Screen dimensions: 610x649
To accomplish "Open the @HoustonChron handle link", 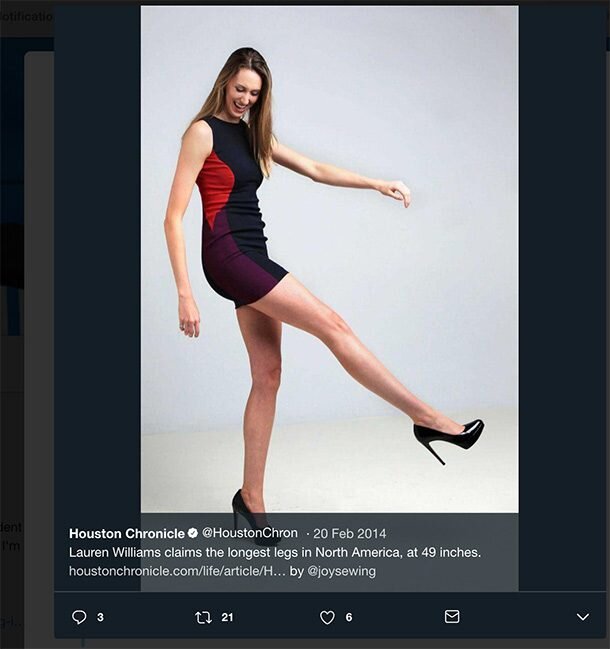I will pos(250,533).
